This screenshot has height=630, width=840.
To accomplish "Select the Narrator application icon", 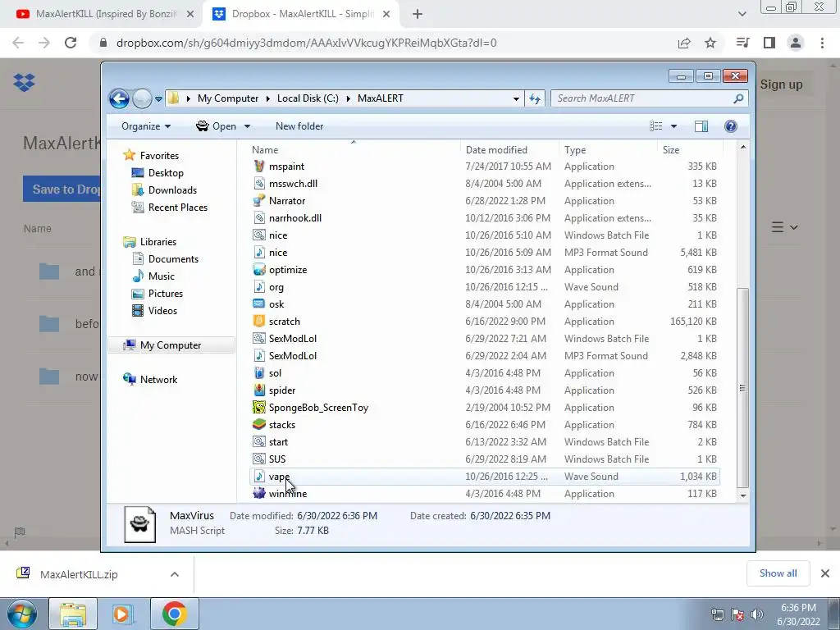I will (x=259, y=200).
